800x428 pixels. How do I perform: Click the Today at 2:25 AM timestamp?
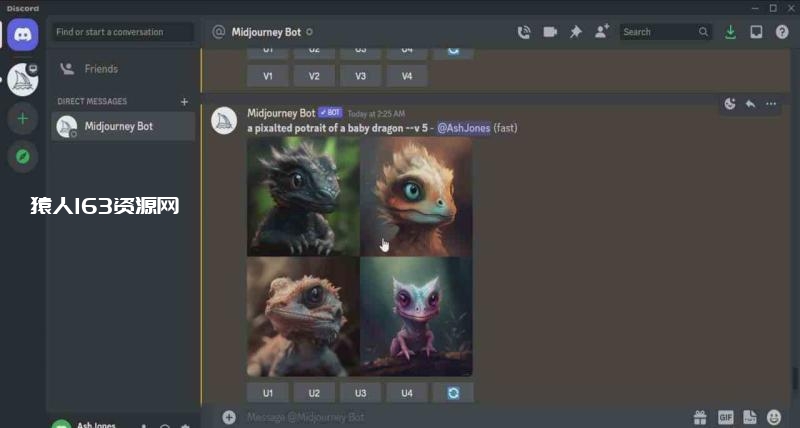point(377,114)
